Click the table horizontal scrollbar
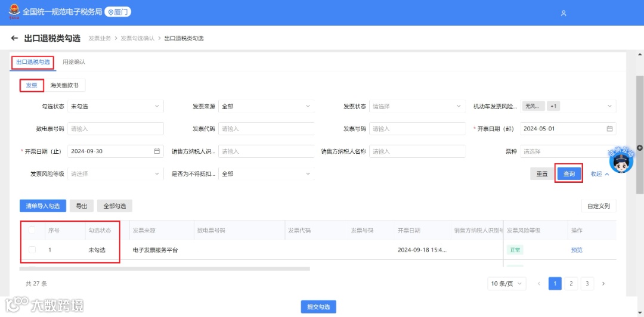The width and height of the screenshot is (644, 317). tap(165, 269)
